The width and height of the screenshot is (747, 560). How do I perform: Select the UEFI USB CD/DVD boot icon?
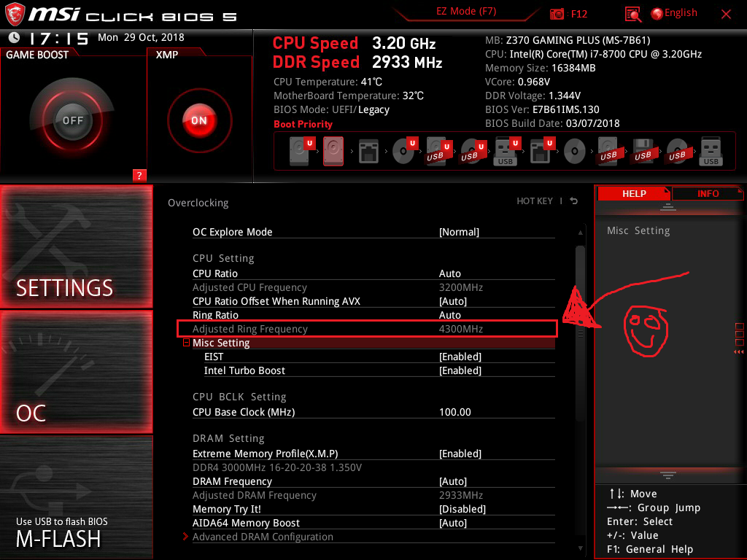473,151
